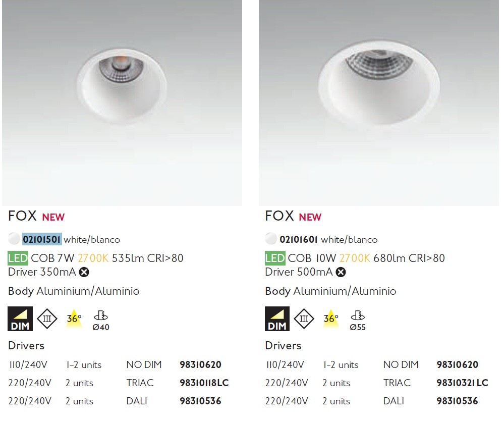504x422 pixels.
Task: Click the white color swatch beside 02101601
Action: (x=271, y=239)
